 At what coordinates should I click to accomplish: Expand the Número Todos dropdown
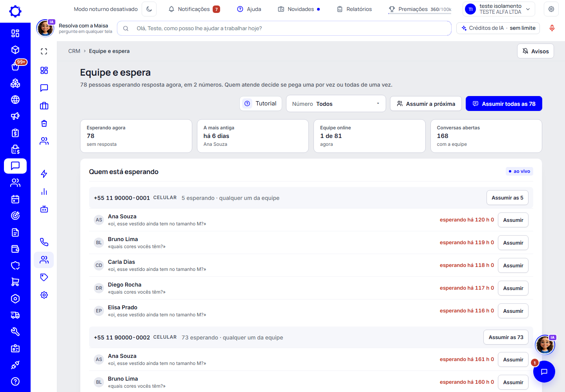click(x=336, y=104)
